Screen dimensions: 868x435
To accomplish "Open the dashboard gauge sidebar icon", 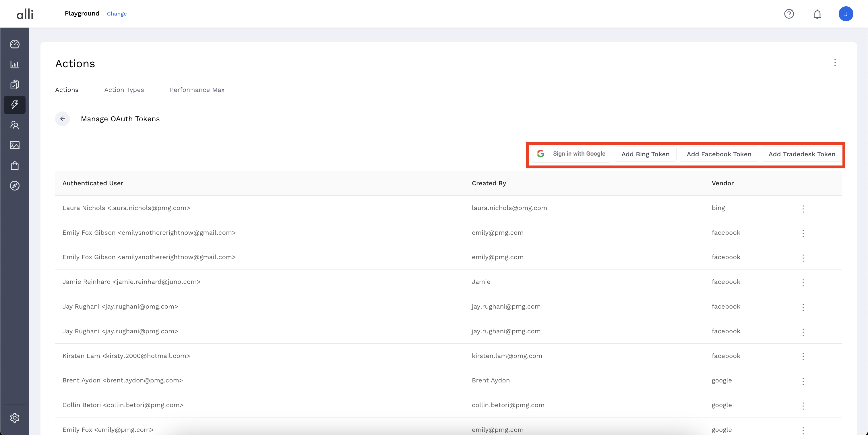I will [14, 44].
